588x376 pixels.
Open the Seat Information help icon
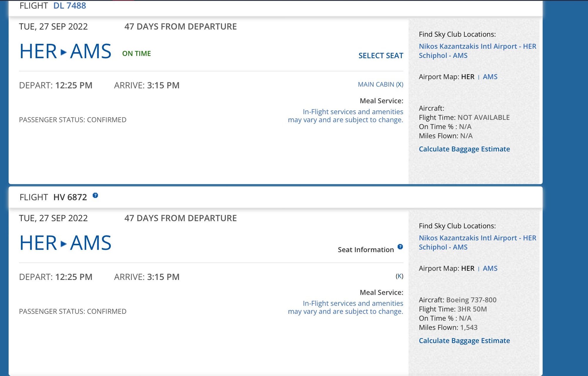point(400,247)
